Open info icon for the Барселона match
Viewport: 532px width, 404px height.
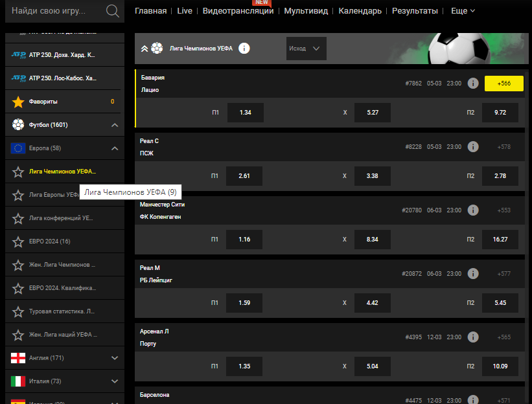(473, 400)
